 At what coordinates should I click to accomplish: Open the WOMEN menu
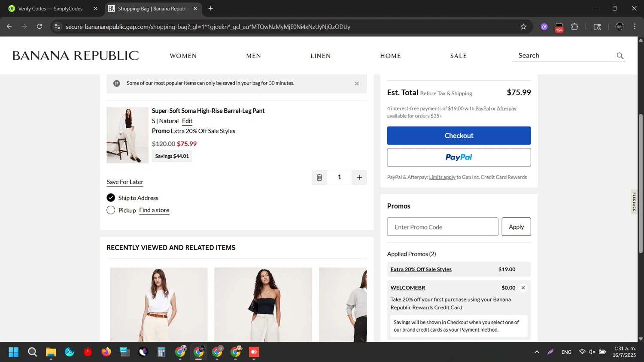tap(183, 56)
